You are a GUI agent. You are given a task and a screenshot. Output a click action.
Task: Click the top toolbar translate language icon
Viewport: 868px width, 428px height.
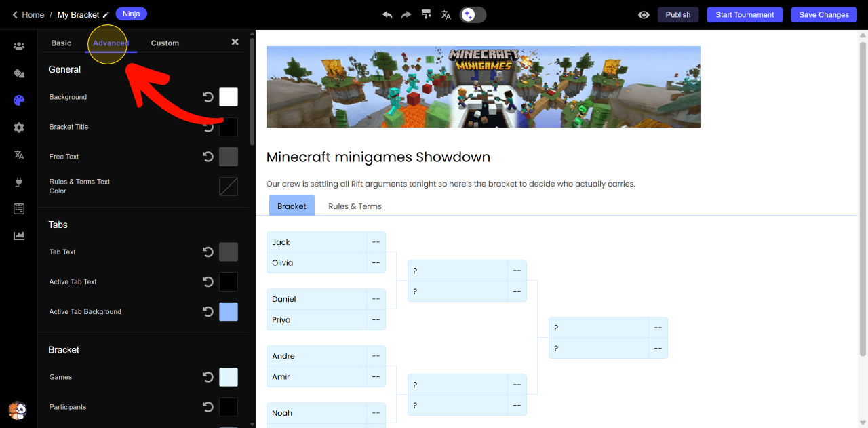coord(446,14)
